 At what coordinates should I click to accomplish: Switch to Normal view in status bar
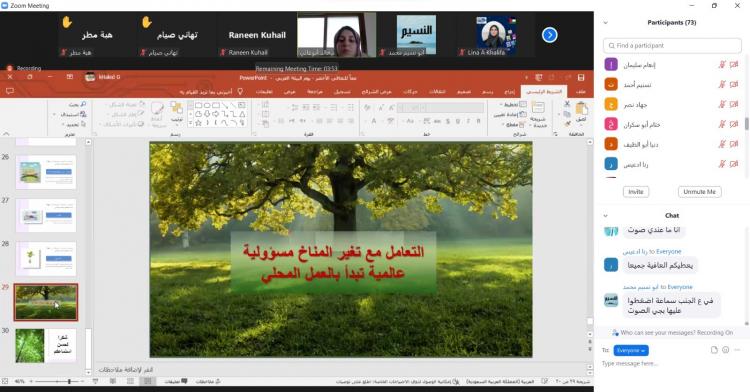coord(147,381)
